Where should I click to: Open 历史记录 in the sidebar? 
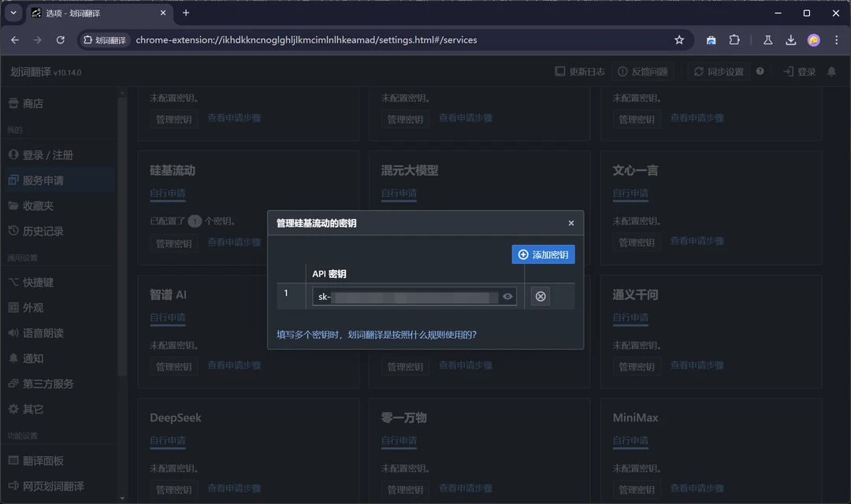[x=58, y=231]
